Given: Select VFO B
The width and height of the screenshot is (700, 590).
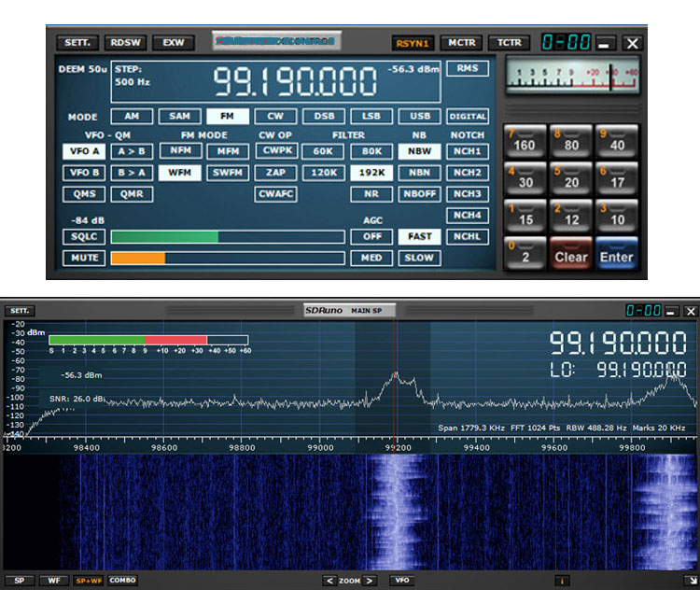Looking at the screenshot, I should pyautogui.click(x=84, y=173).
